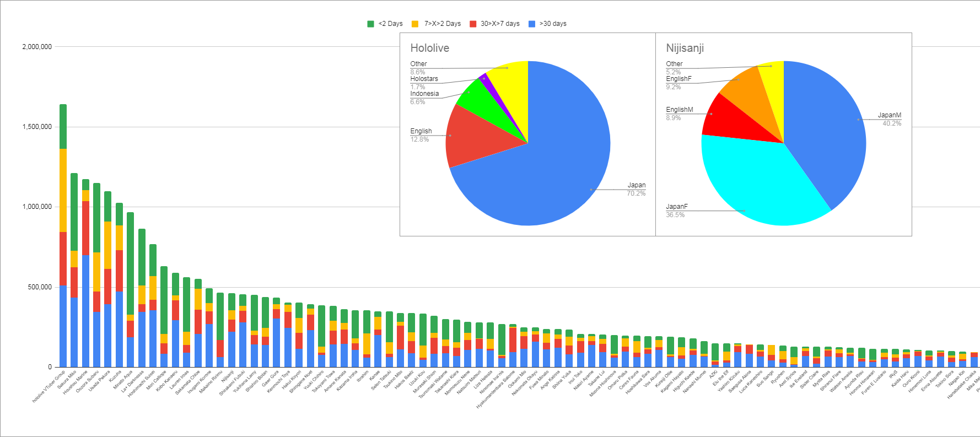Click the 'JapanF' 36.5% label
This screenshot has height=437, width=980.
point(677,211)
